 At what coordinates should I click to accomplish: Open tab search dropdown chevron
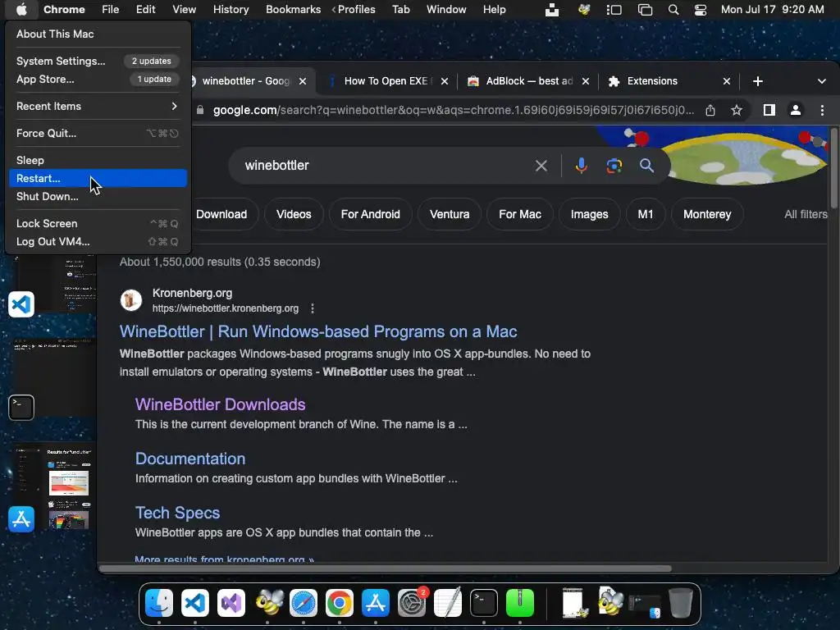click(822, 81)
